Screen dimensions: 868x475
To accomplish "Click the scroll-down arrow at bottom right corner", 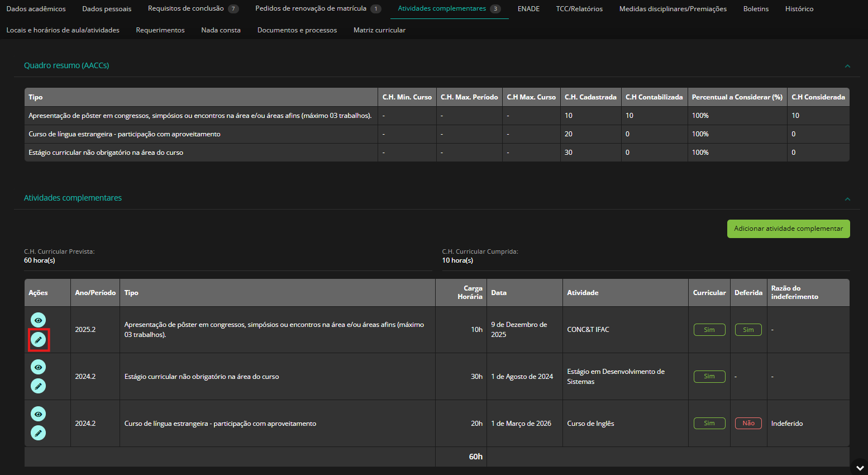I will click(x=859, y=467).
